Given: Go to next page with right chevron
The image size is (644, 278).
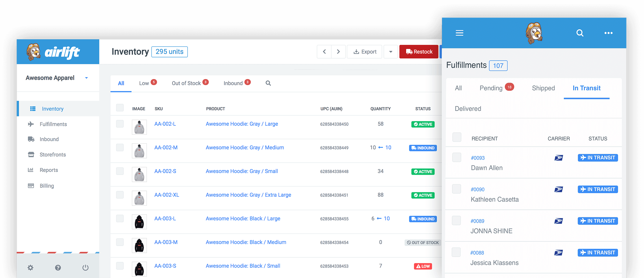Looking at the screenshot, I should click(x=338, y=52).
